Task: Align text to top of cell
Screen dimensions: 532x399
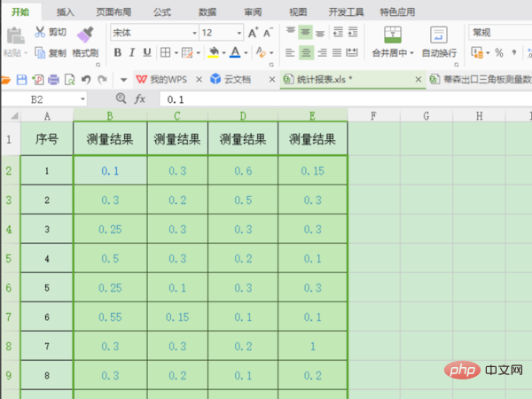Action: 291,32
